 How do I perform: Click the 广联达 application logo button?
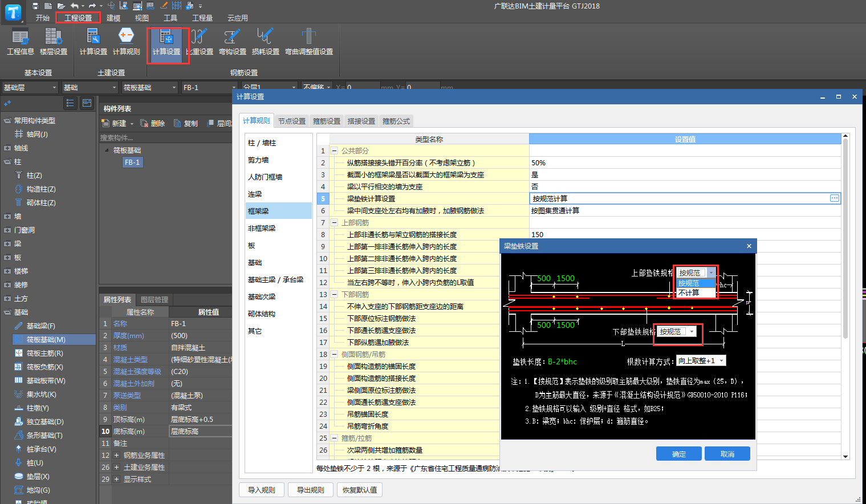click(13, 12)
